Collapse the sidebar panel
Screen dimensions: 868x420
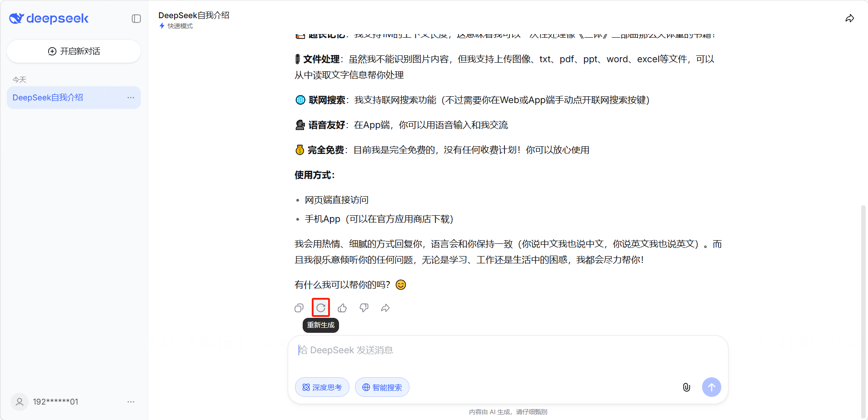tap(136, 19)
